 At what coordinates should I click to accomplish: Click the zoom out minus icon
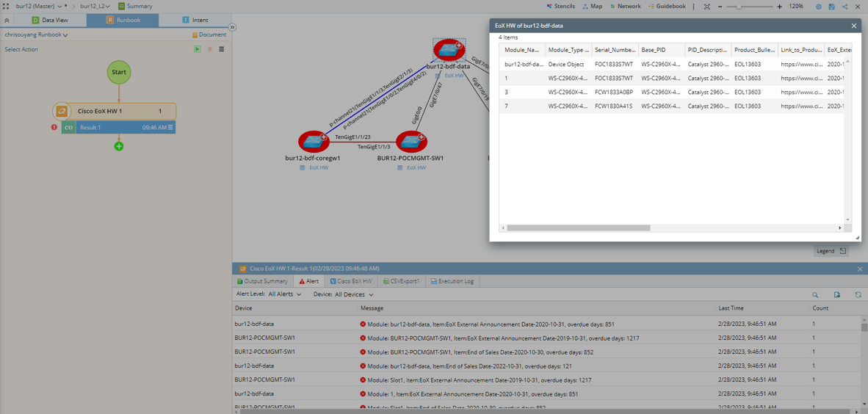720,7
